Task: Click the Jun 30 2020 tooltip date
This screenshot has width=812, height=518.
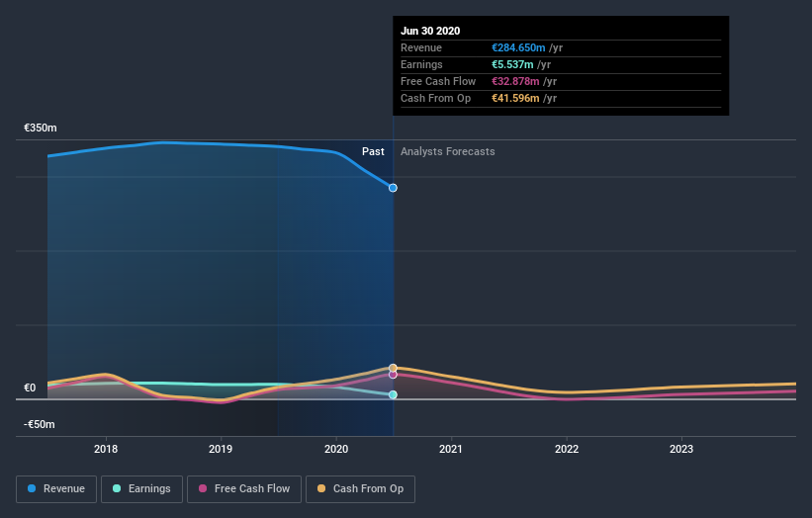Action: pos(430,31)
